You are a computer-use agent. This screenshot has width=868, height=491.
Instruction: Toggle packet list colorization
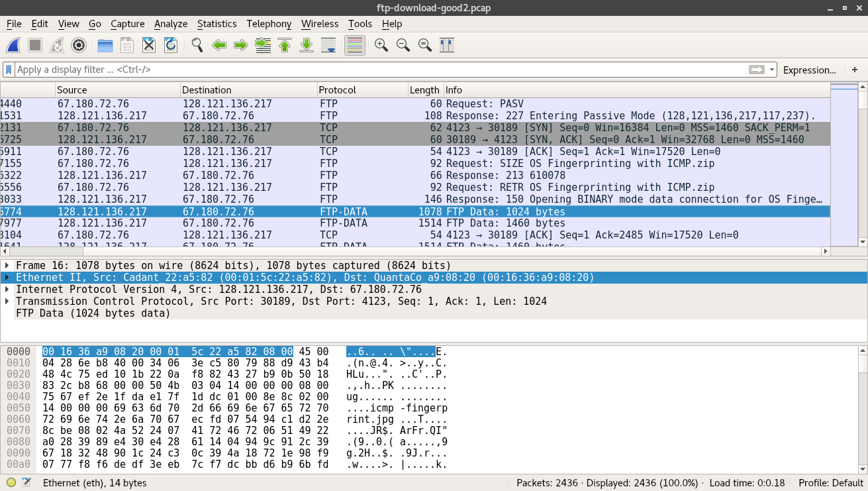pyautogui.click(x=355, y=45)
